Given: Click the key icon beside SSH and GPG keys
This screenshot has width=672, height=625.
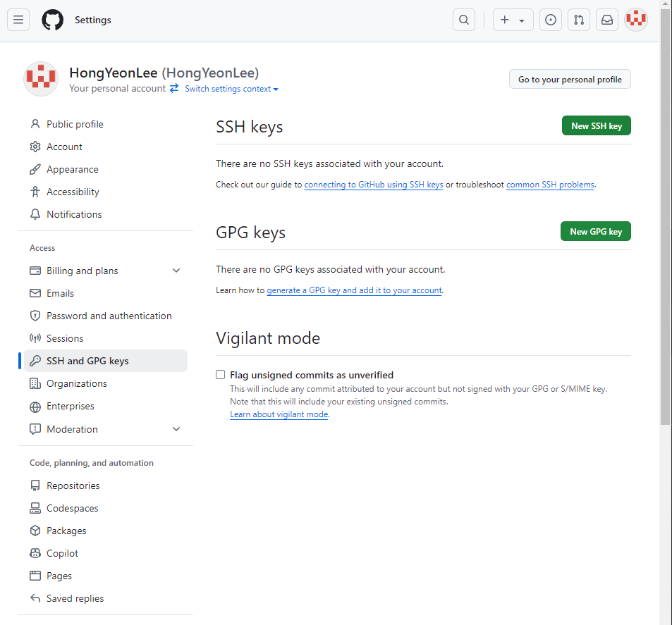Looking at the screenshot, I should (x=35, y=361).
